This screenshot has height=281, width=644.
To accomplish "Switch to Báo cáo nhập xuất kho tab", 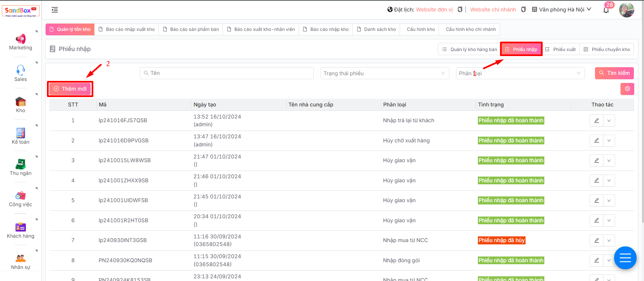I will [127, 30].
